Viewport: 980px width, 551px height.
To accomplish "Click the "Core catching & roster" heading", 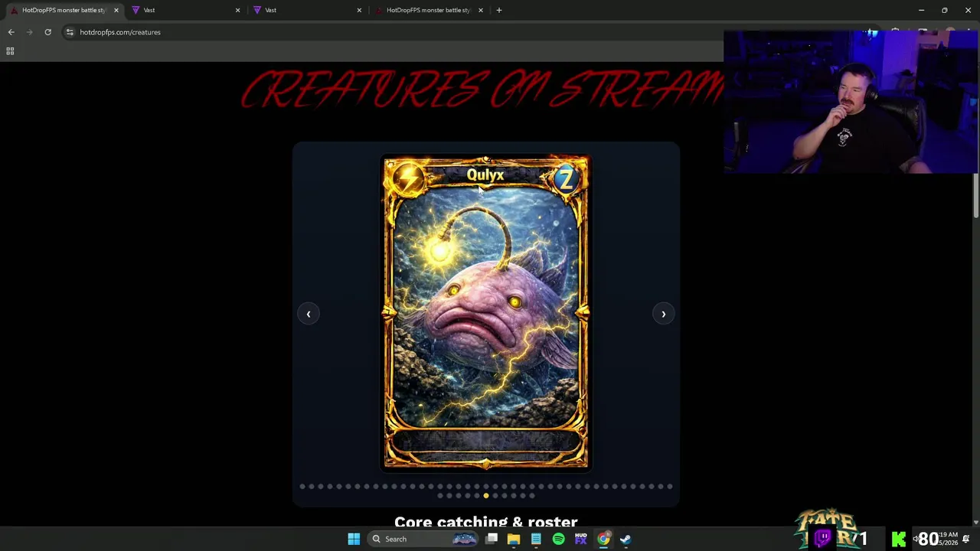I will (485, 522).
